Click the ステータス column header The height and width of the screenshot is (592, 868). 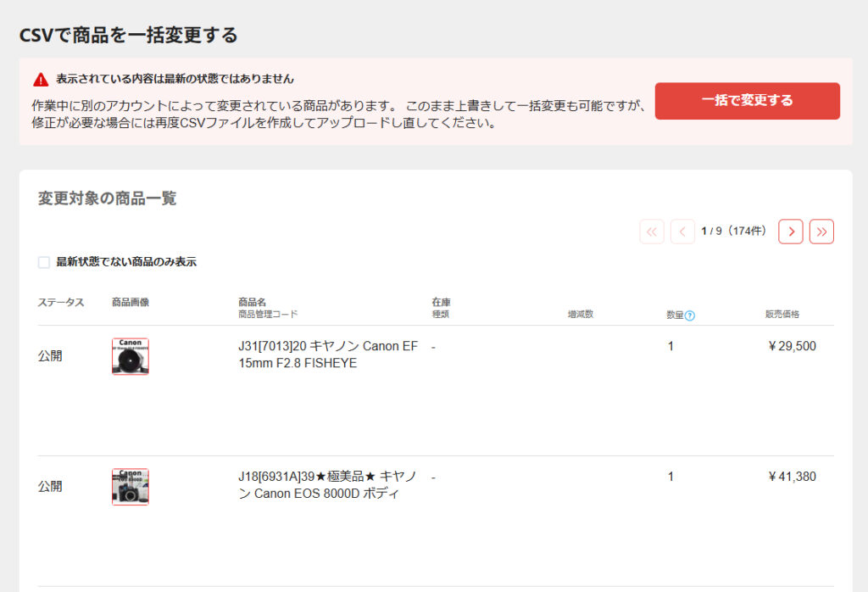coord(61,302)
